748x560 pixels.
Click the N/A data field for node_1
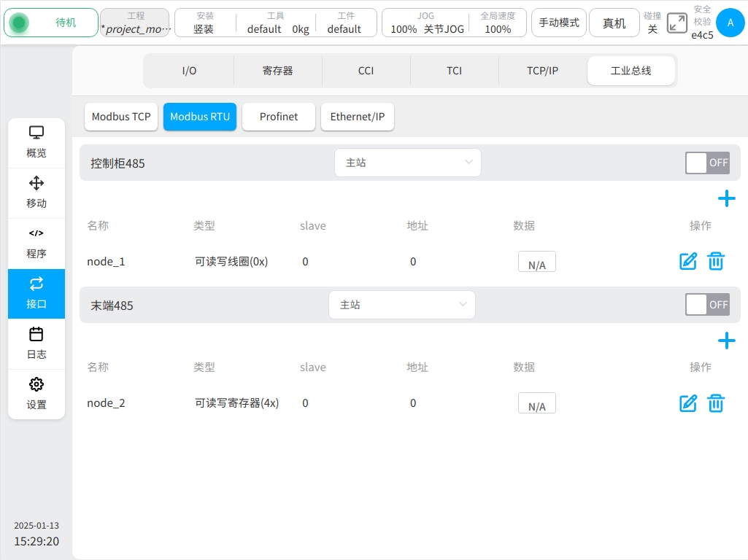tap(536, 262)
